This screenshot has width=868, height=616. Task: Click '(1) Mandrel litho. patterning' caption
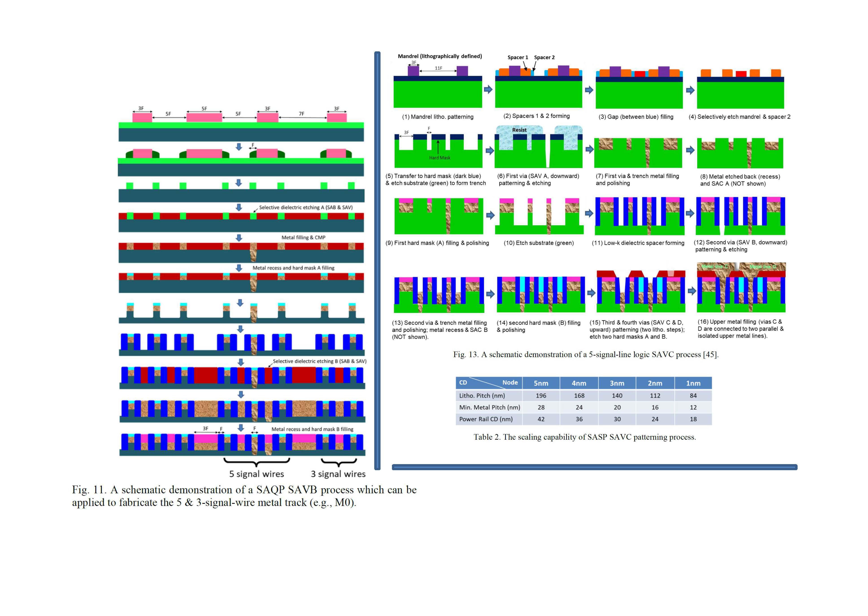pyautogui.click(x=438, y=117)
